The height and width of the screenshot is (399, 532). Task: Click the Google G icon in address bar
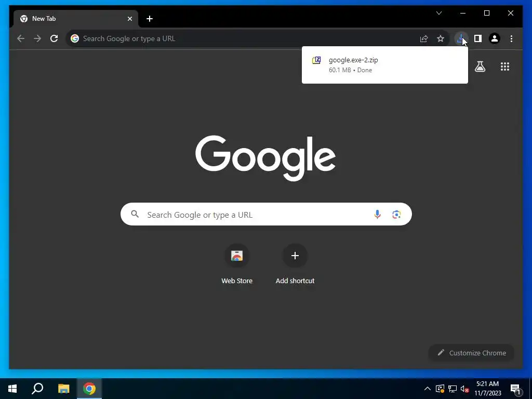(75, 38)
